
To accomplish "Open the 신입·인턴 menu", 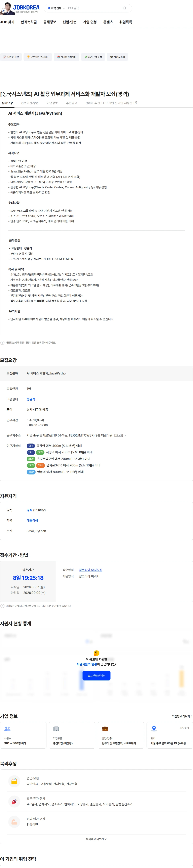I will pos(70,22).
